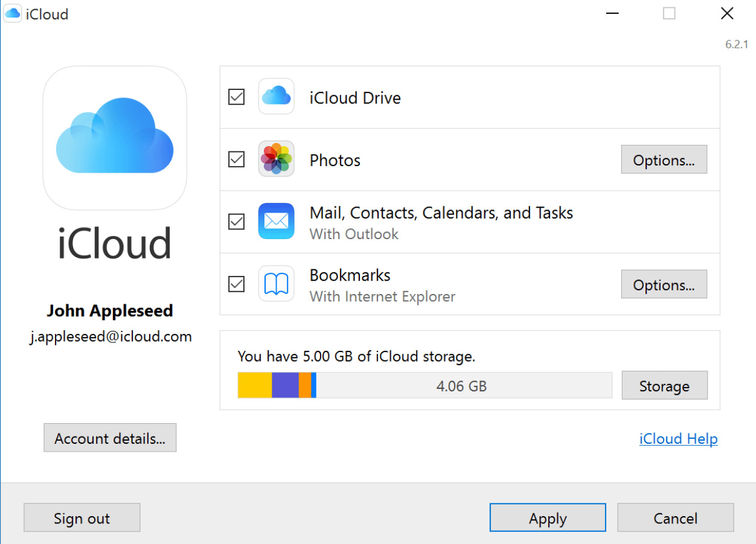
Task: Select the colorful Photos pinwheel icon
Action: pos(275,159)
